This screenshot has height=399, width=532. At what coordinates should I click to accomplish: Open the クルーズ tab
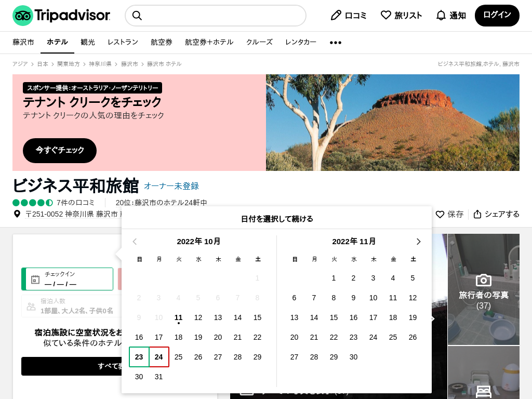[x=260, y=42]
